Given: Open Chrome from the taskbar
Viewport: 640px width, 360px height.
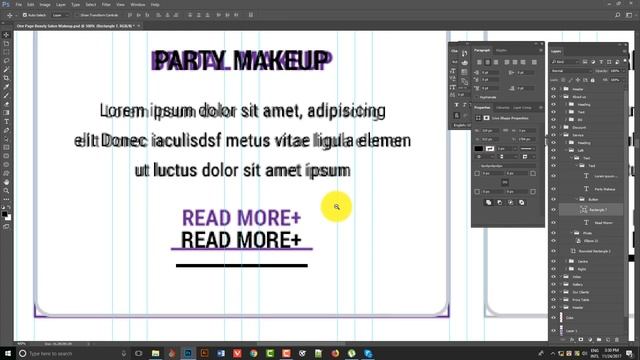Looking at the screenshot, I should click(253, 353).
